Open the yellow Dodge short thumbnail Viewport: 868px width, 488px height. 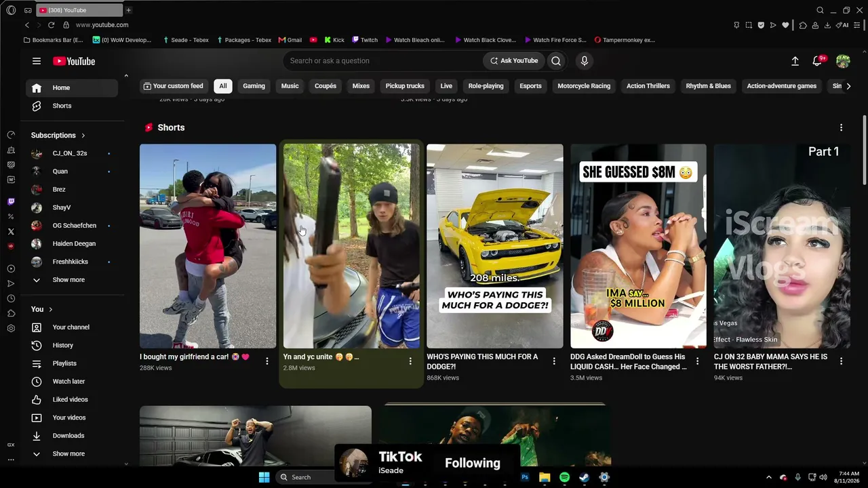495,246
